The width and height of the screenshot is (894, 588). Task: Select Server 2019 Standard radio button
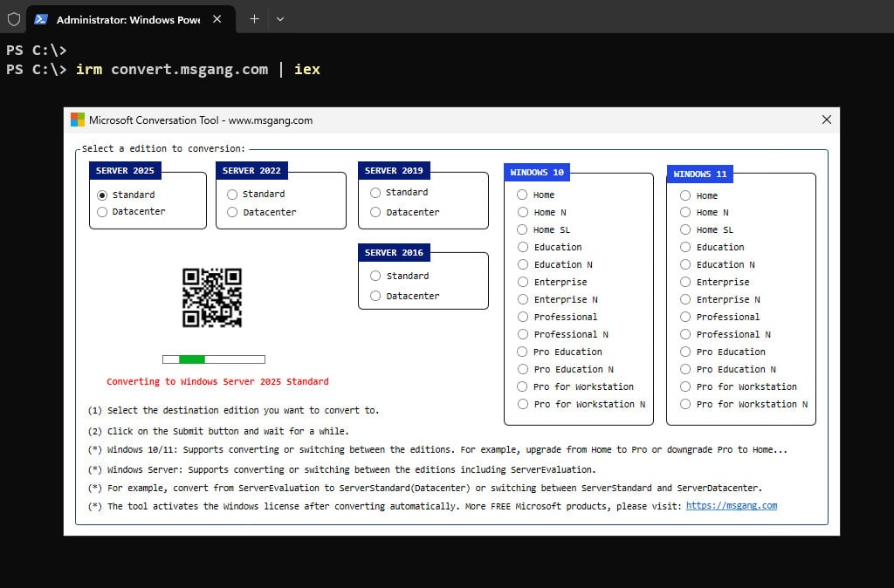click(x=375, y=193)
